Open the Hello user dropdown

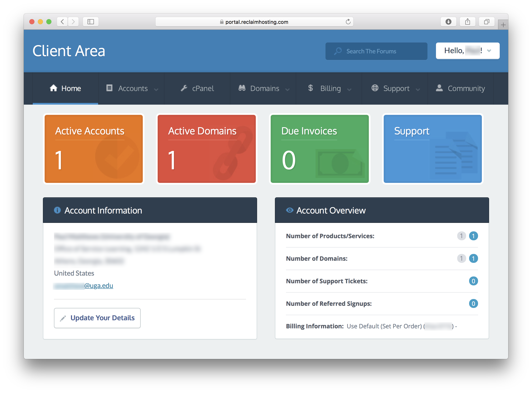point(467,51)
